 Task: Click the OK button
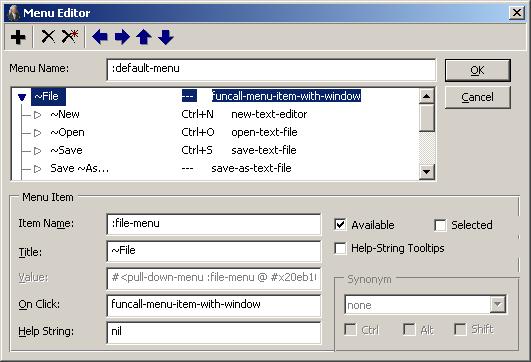(x=477, y=70)
